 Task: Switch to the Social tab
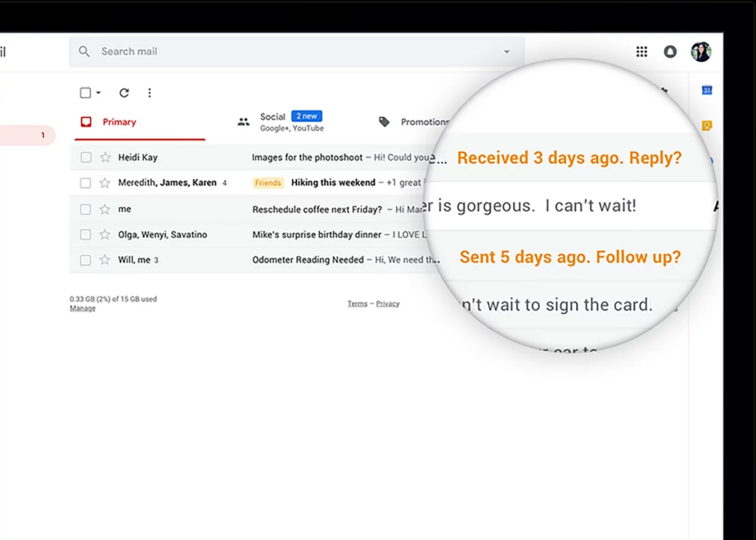tap(273, 116)
